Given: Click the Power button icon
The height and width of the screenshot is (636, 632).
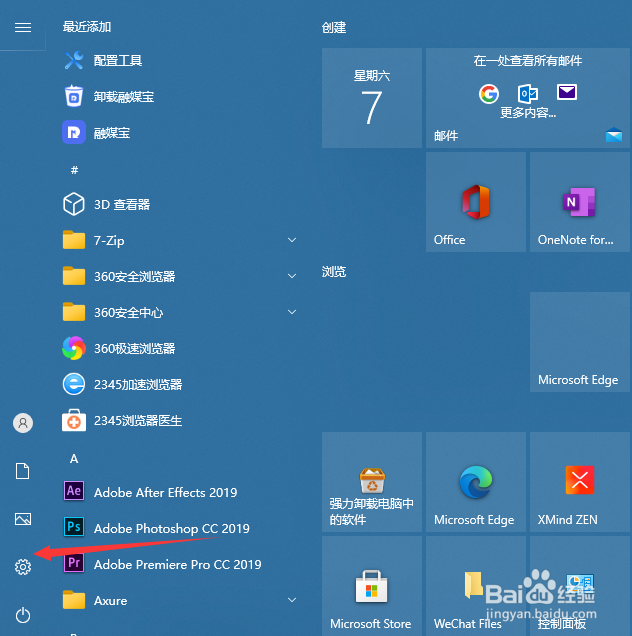Looking at the screenshot, I should coord(23,615).
